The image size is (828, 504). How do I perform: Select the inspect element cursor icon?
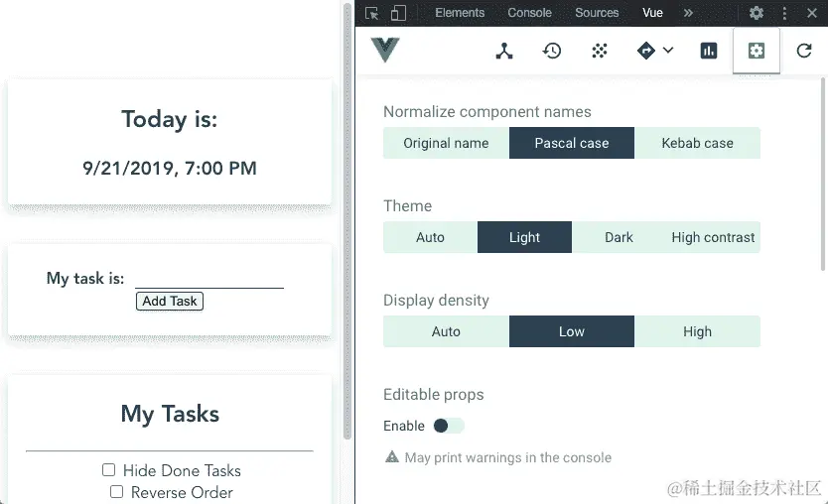point(371,13)
